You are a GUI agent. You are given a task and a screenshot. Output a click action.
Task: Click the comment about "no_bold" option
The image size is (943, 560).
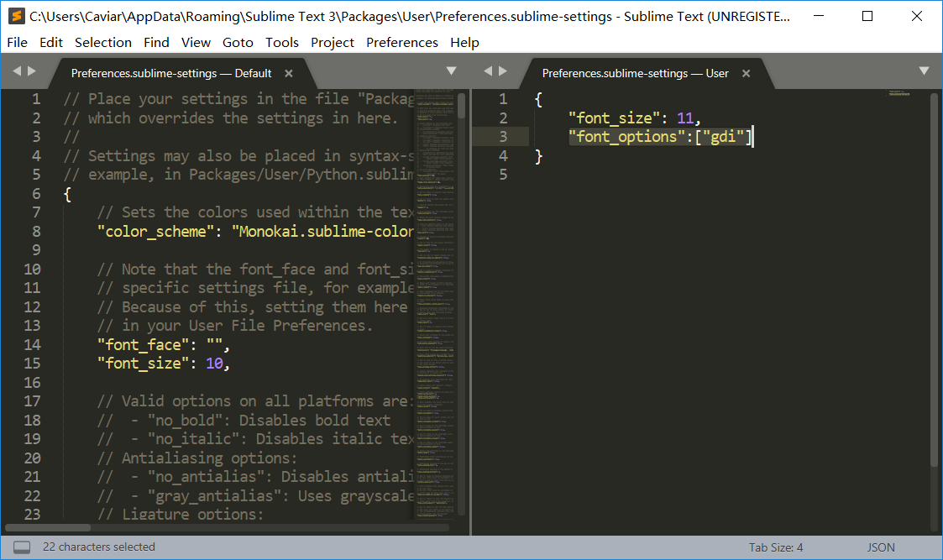click(x=244, y=421)
